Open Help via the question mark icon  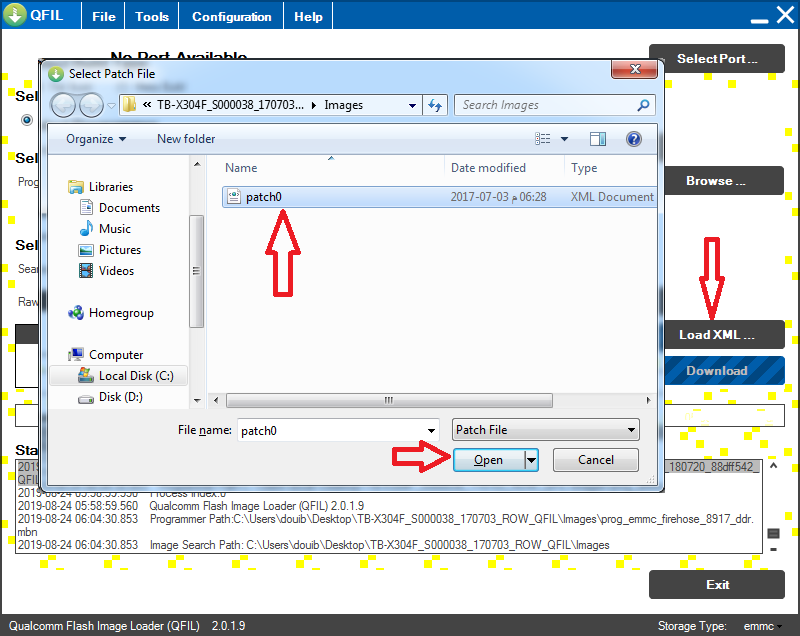(634, 138)
